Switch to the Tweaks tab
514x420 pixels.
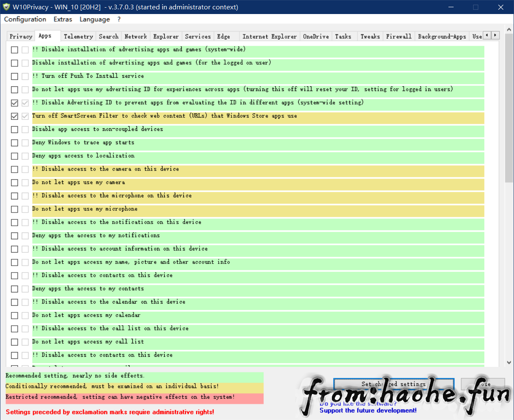(x=370, y=37)
